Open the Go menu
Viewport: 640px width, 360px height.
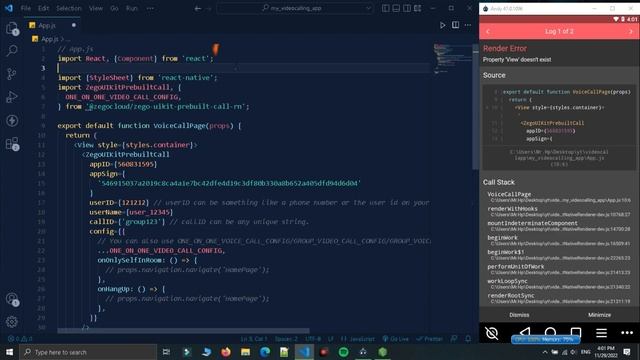(x=114, y=8)
